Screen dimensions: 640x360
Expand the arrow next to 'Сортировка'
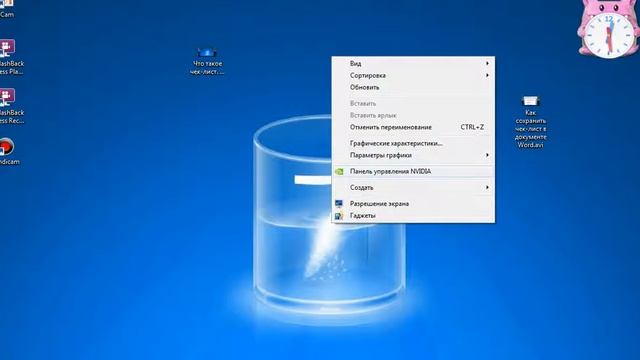click(x=487, y=76)
